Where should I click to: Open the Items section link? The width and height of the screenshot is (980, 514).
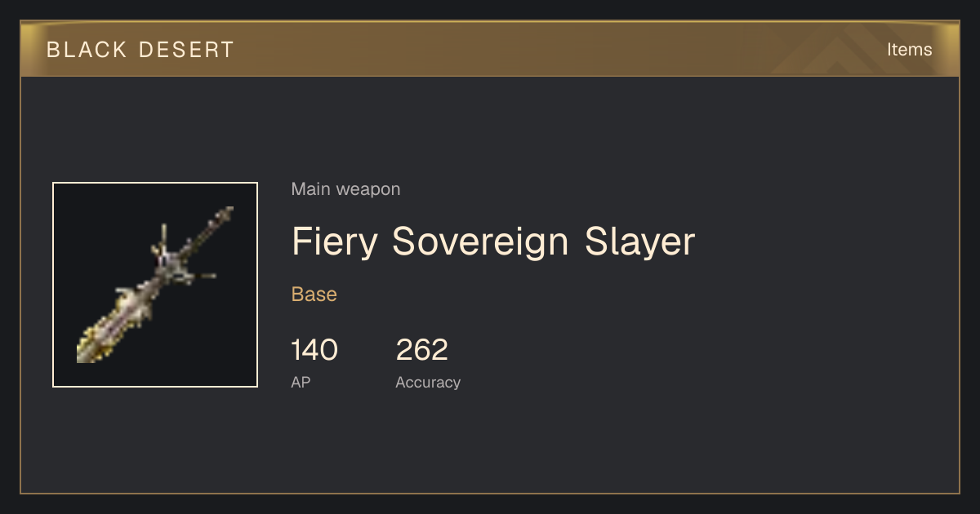coord(909,50)
